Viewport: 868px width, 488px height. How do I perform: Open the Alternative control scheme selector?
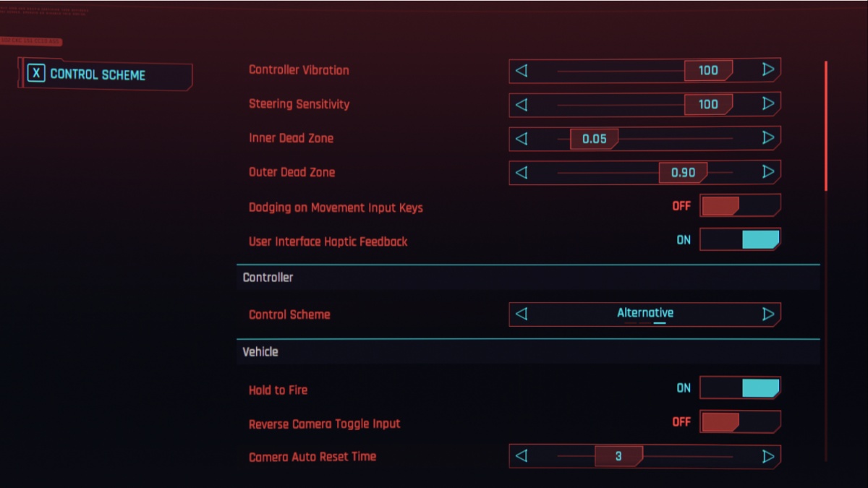click(x=644, y=313)
